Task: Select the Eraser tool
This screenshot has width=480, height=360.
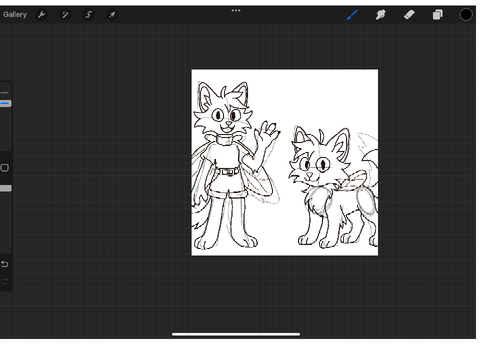Action: 409,15
